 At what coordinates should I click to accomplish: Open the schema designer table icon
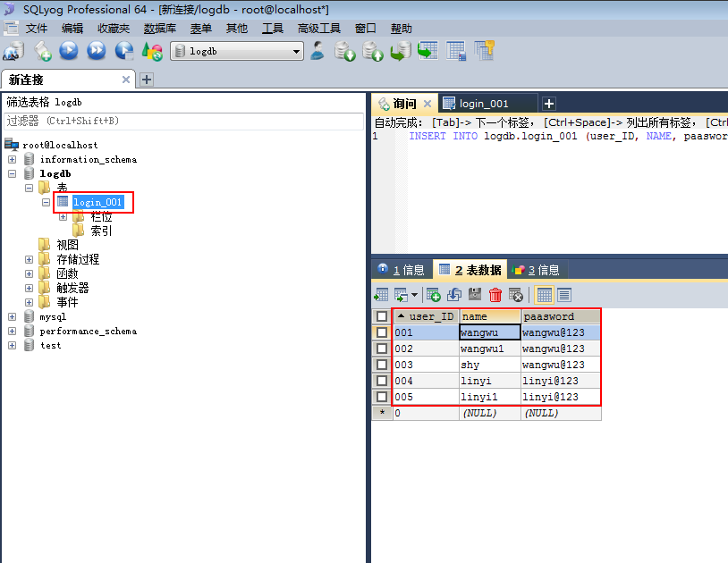coord(456,51)
